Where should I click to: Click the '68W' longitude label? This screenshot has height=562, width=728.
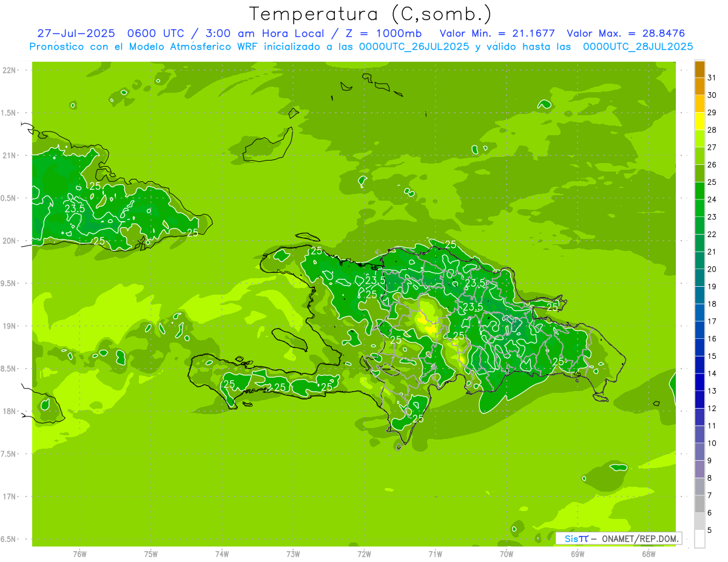point(649,554)
